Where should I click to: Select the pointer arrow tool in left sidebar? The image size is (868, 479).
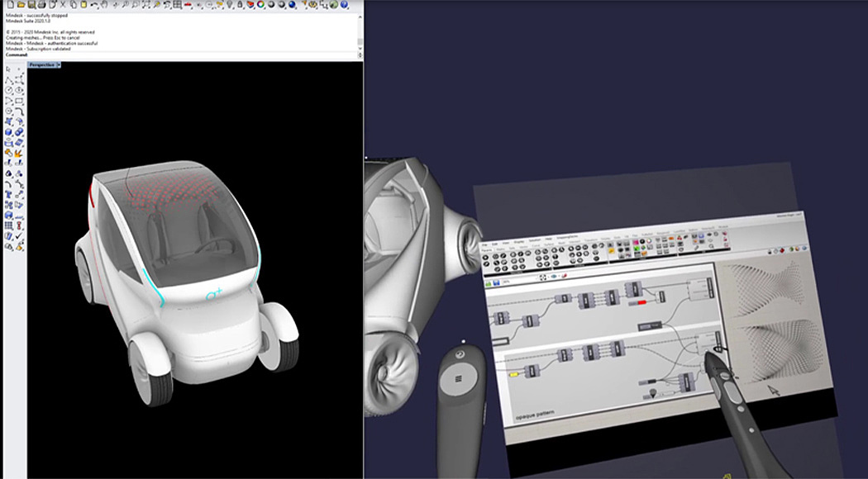tap(8, 70)
